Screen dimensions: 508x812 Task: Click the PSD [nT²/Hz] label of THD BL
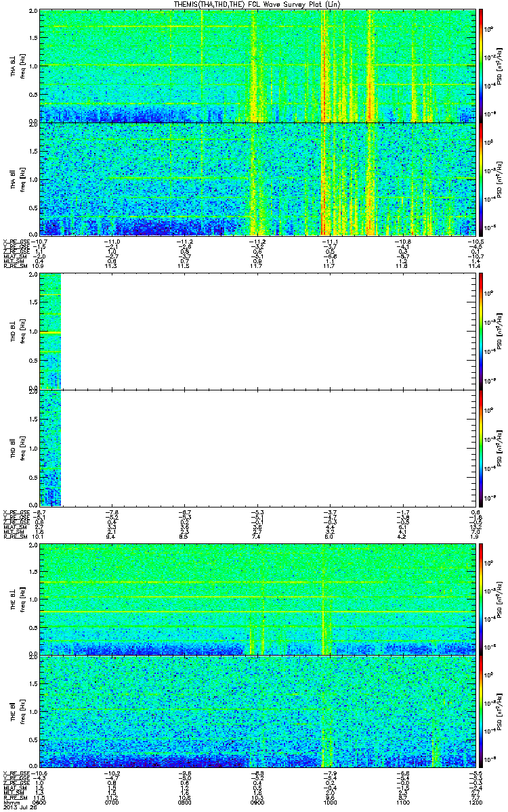500,331
